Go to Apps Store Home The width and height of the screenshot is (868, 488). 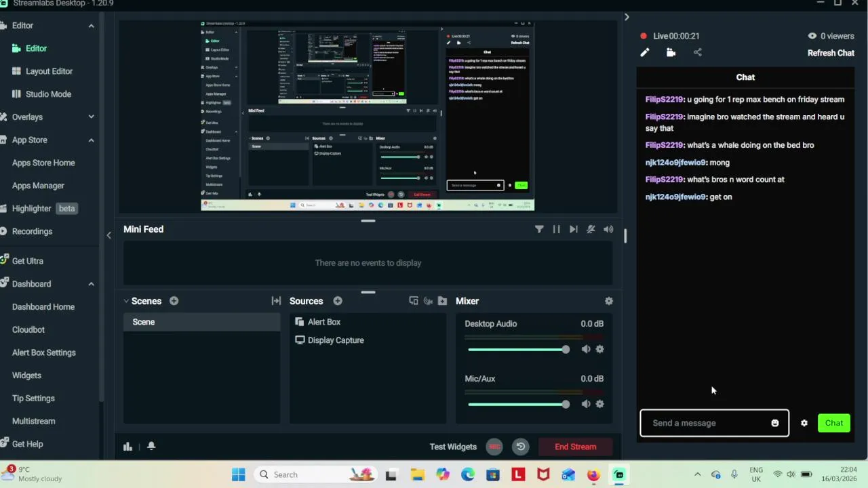tap(43, 163)
